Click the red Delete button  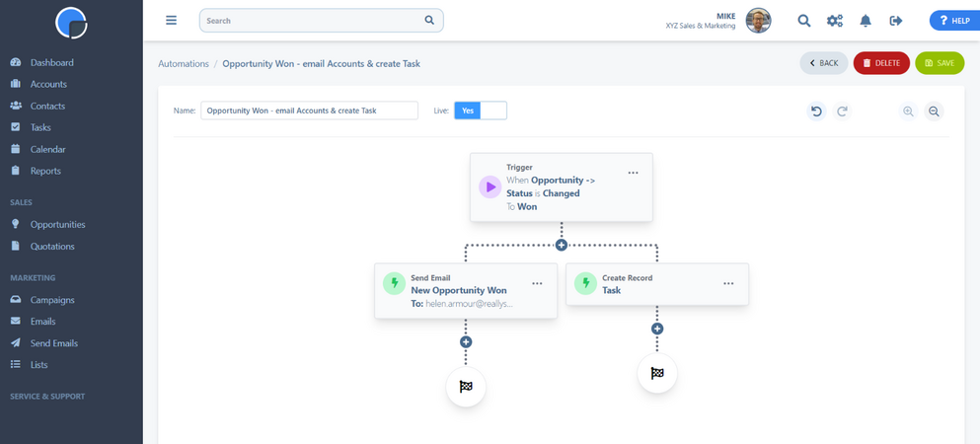click(881, 63)
